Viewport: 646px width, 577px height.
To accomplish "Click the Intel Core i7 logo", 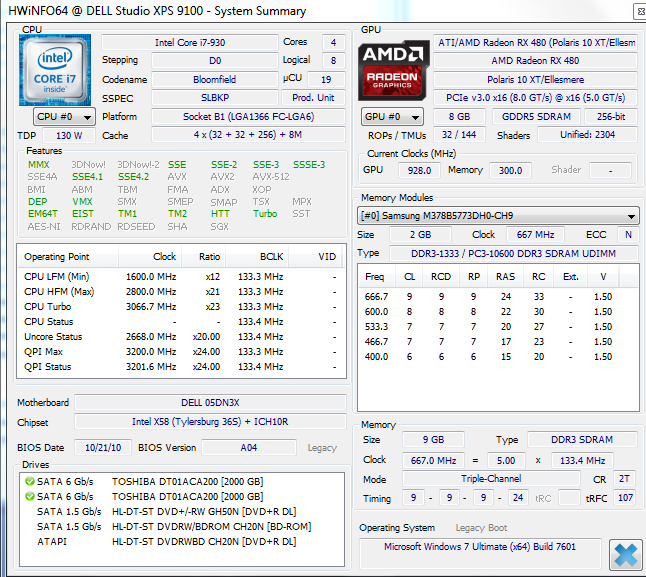I will coord(55,70).
